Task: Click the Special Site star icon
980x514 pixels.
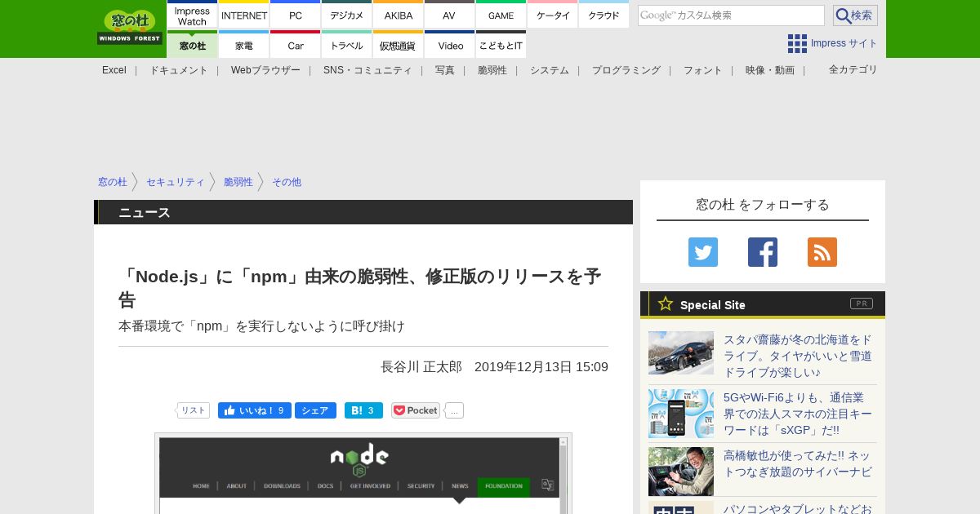Action: [x=666, y=304]
